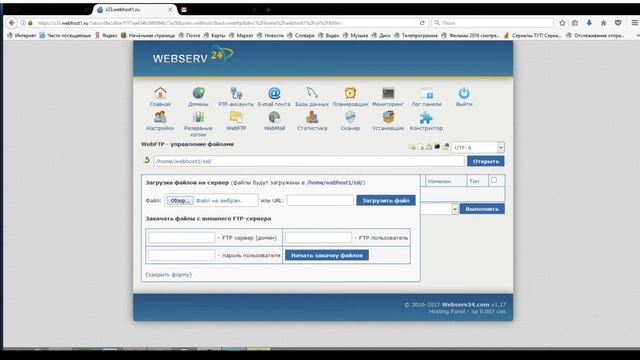Open the WebMail icon
The width and height of the screenshot is (640, 360).
click(274, 118)
